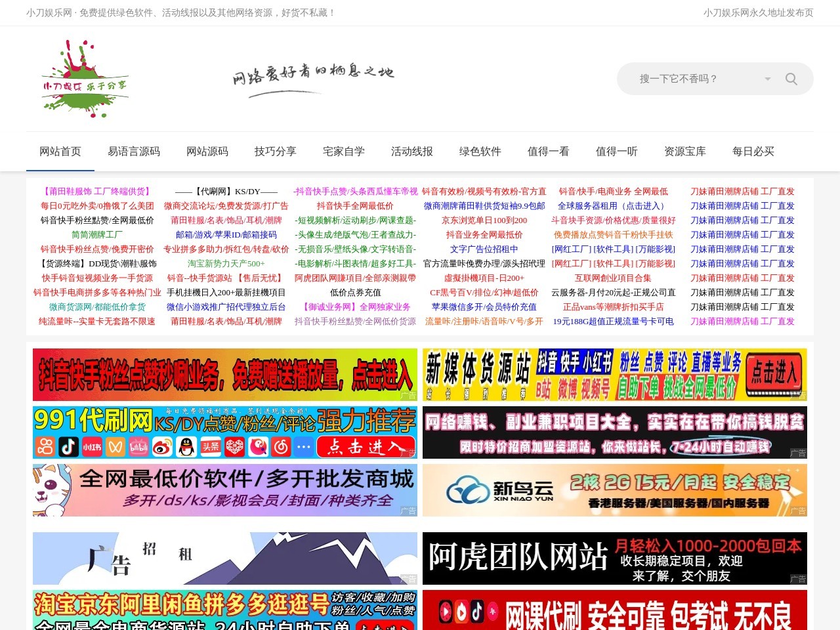This screenshot has width=840, height=630.
Task: Click 小红书 icon on 991代刷网 banner
Action: (92, 447)
